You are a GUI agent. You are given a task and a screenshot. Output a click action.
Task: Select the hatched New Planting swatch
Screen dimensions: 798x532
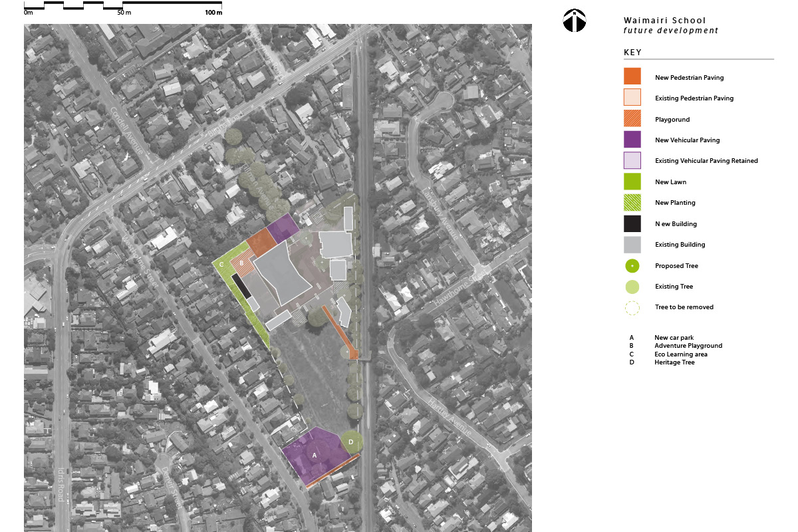coord(632,202)
